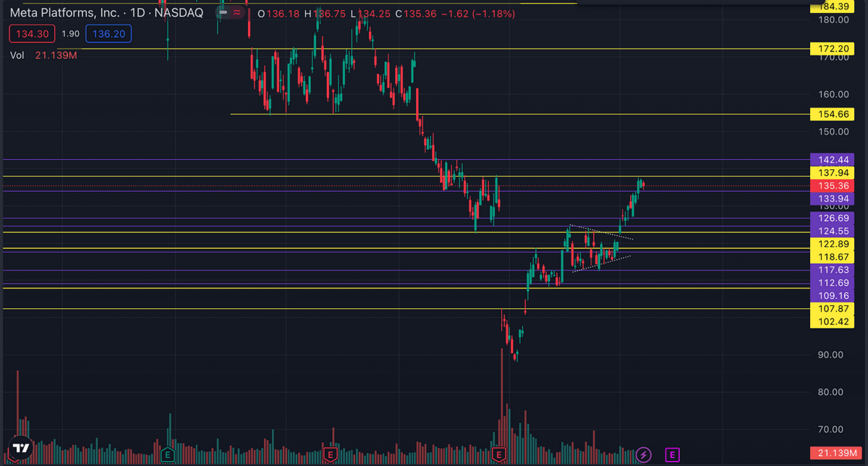This screenshot has width=868, height=466.
Task: Click the green E earnings marker
Action: pyautogui.click(x=168, y=455)
